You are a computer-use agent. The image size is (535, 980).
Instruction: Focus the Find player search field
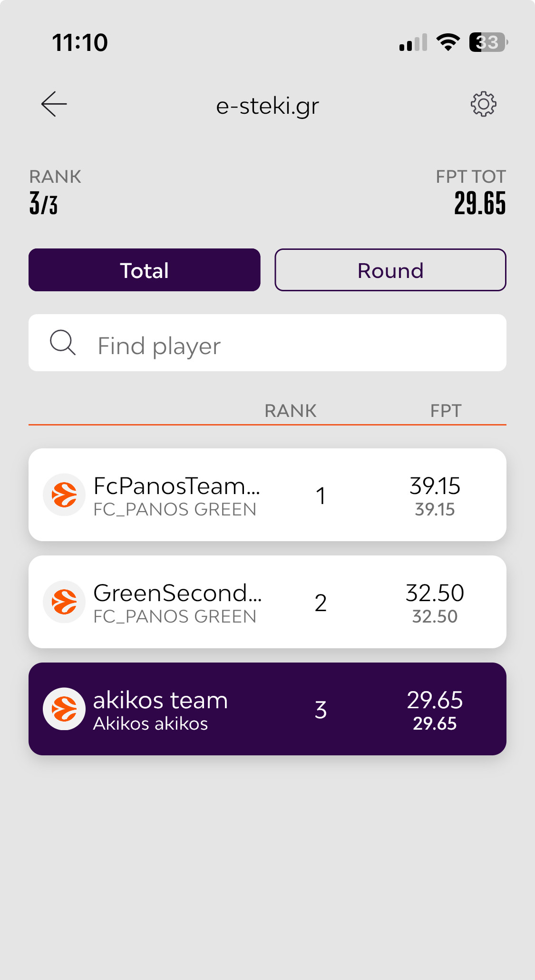[x=267, y=343]
